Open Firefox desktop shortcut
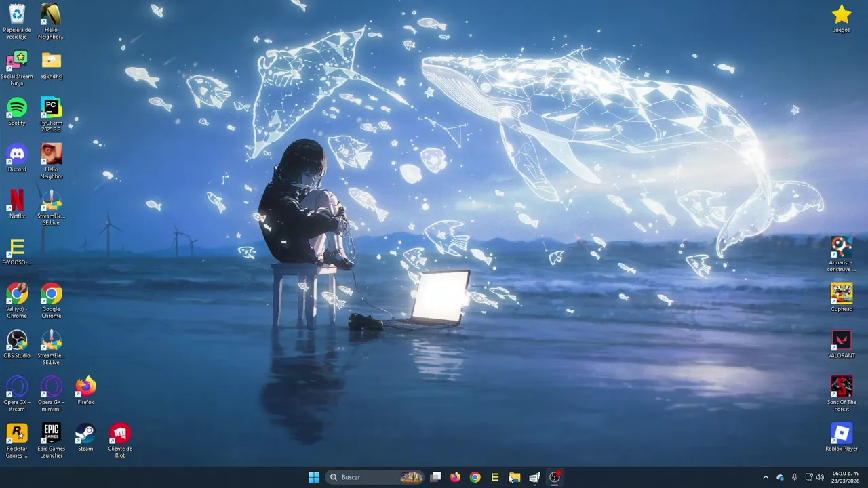This screenshot has height=488, width=868. tap(85, 390)
